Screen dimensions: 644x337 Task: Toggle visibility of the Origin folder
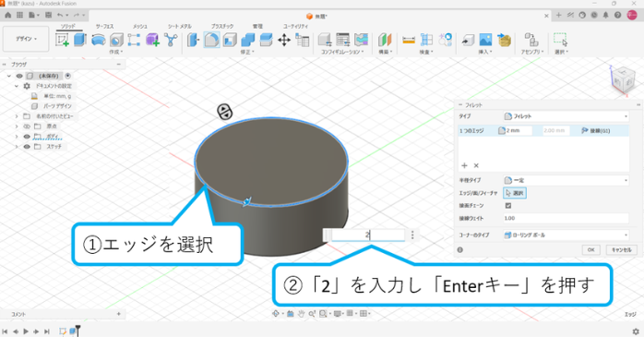[x=27, y=126]
